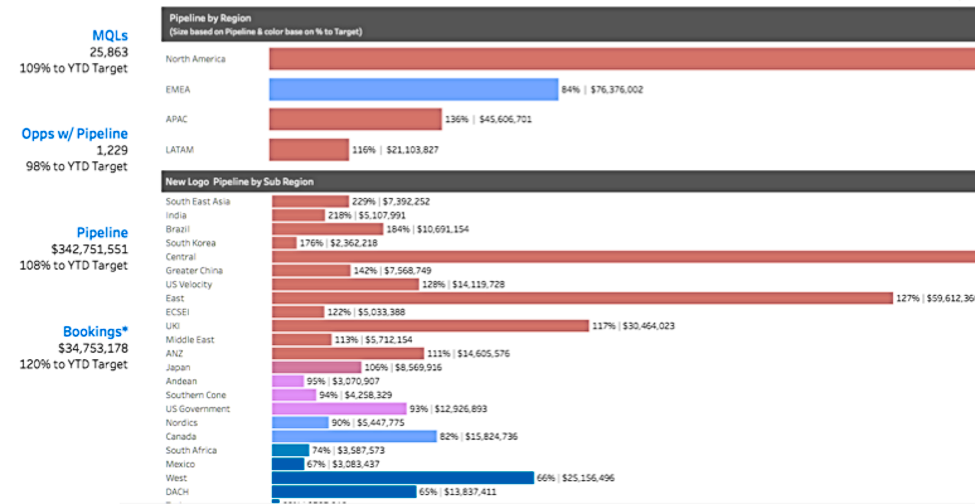Image resolution: width=975 pixels, height=504 pixels.
Task: Click the South East Asia row label
Action: pos(198,201)
